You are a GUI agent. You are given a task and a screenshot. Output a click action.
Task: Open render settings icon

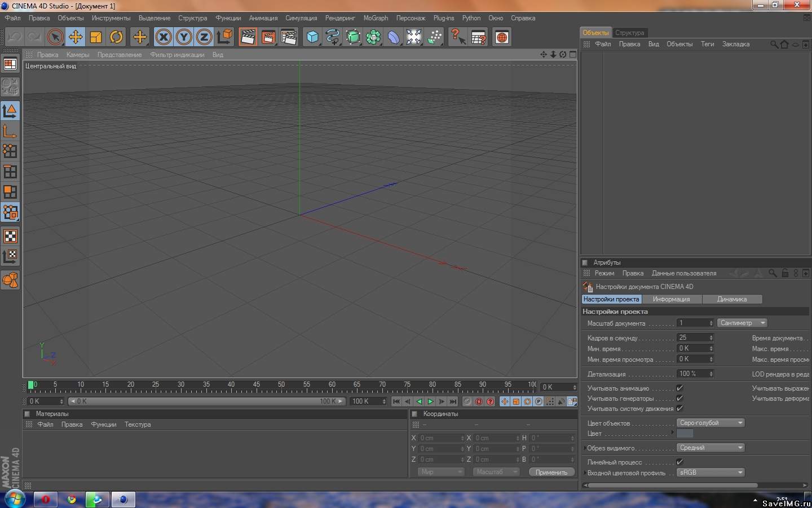pyautogui.click(x=288, y=37)
